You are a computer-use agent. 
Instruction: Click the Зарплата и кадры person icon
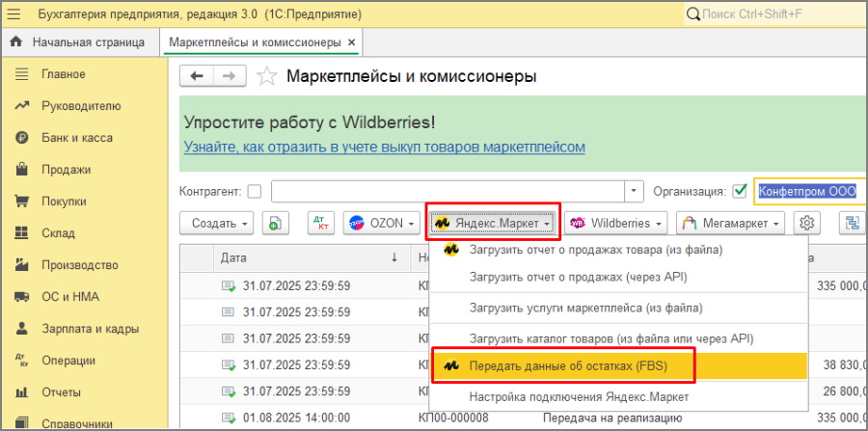21,329
